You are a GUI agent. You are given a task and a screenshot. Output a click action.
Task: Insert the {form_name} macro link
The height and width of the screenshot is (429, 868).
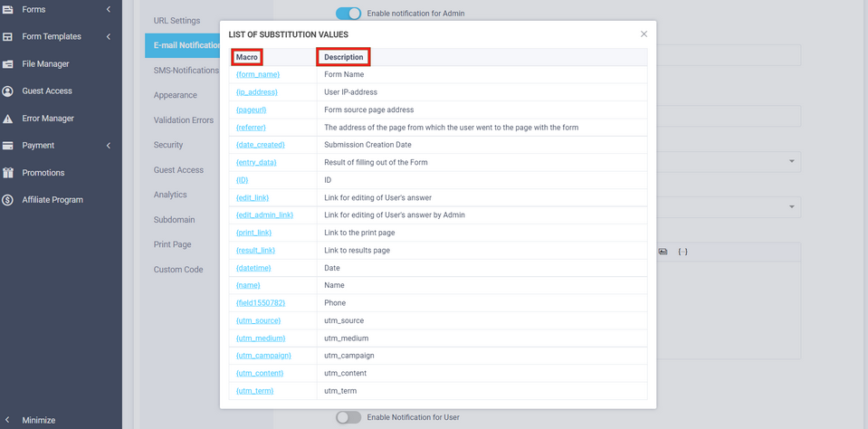tap(257, 75)
